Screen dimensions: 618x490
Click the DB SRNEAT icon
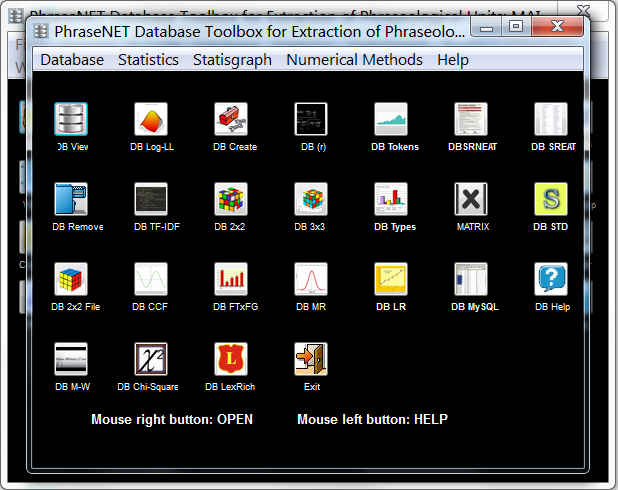coord(471,119)
